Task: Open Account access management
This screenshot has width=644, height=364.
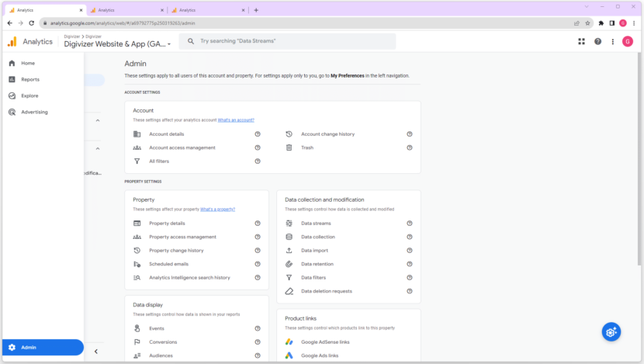Action: coord(182,147)
